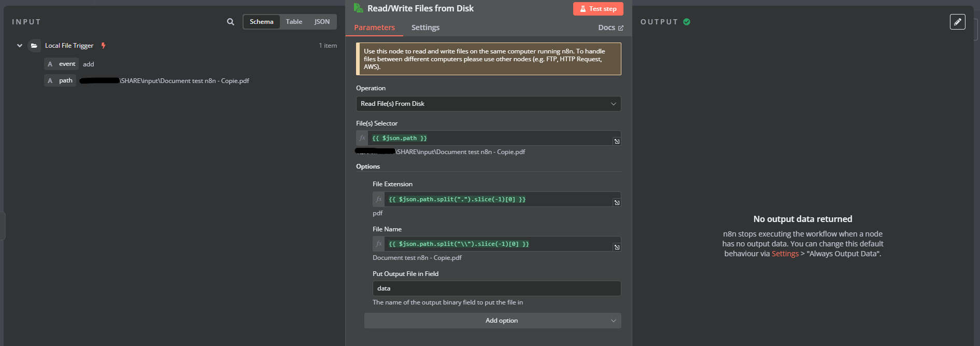Click the fx icon beside File(s) Selector
Viewport: 980px width, 346px height.
pos(362,138)
